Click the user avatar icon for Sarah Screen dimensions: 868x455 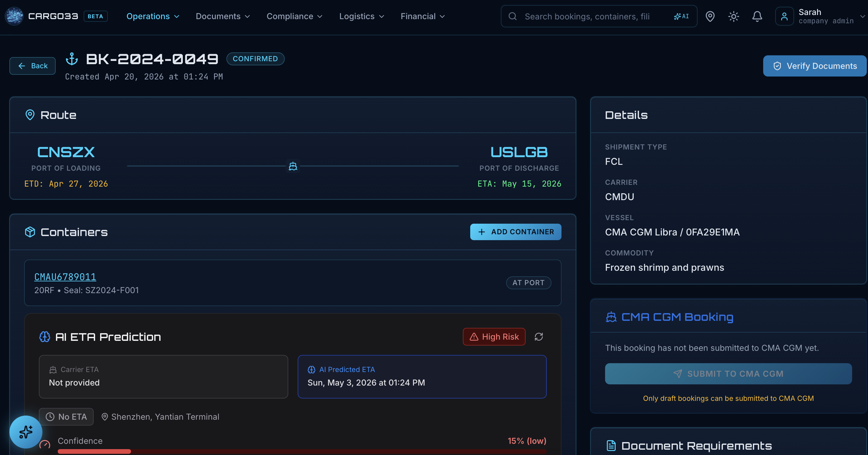coord(784,16)
